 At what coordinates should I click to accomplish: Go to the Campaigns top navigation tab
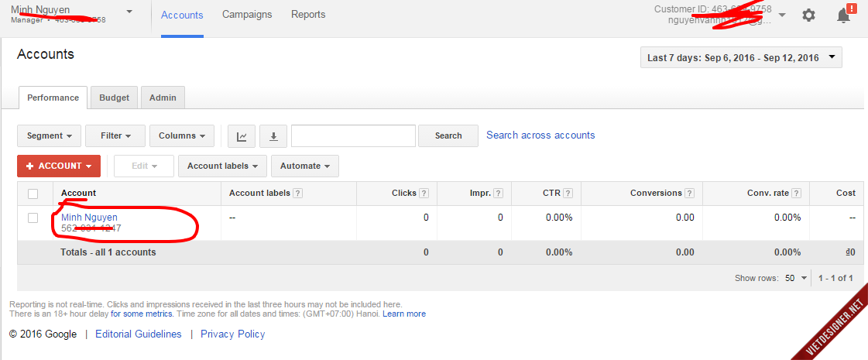click(247, 15)
